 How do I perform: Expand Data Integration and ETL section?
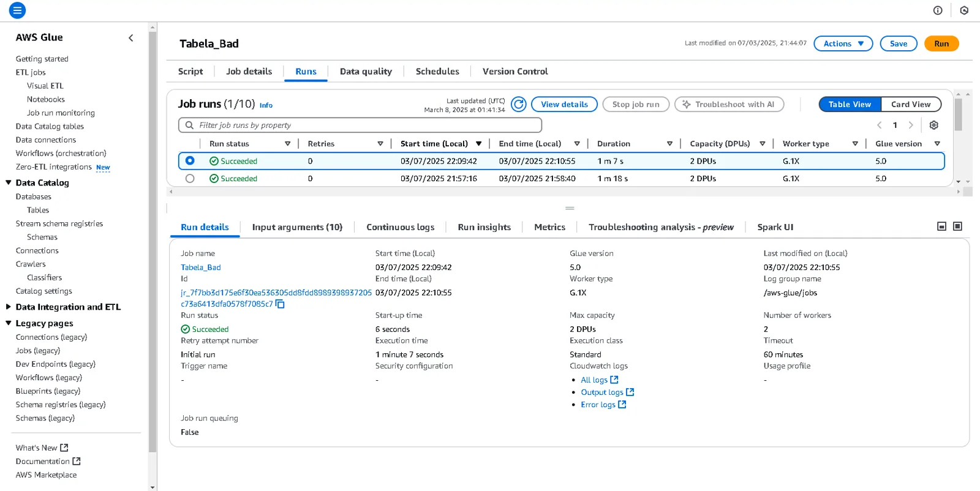click(9, 307)
